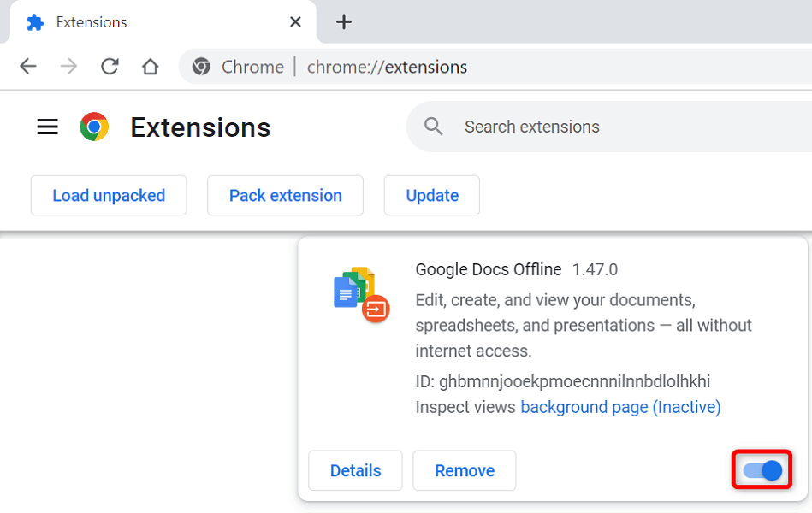
Task: Open the Extensions hamburger menu
Action: [47, 127]
